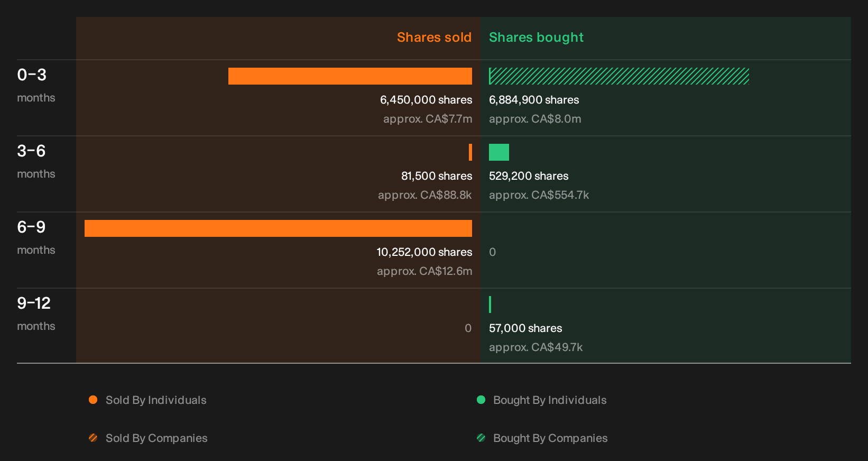
Task: Click the 3-6 months row label
Action: click(x=36, y=161)
